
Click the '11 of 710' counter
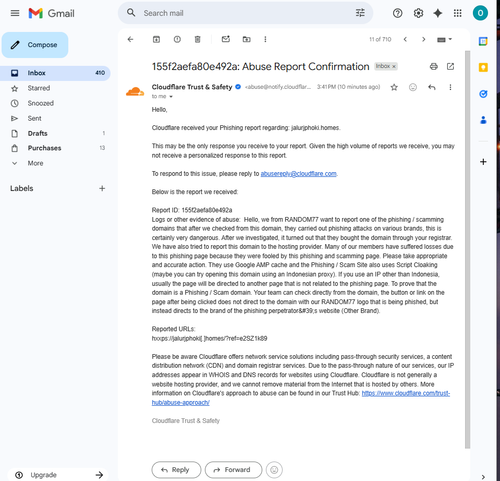[x=380, y=39]
